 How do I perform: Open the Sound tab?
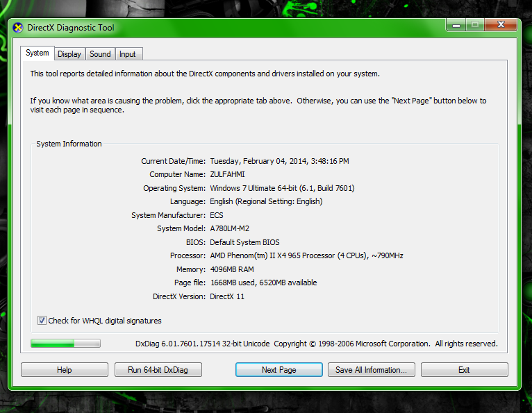(100, 54)
